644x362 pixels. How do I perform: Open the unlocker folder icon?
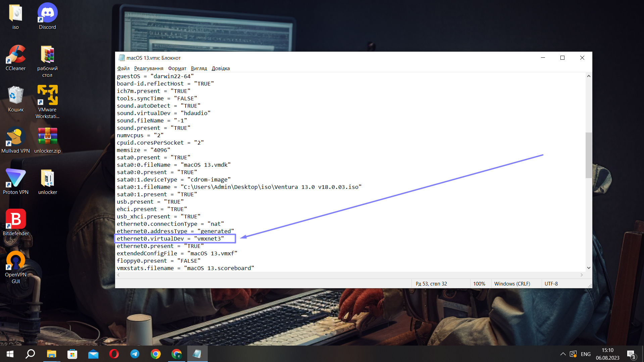tap(47, 182)
